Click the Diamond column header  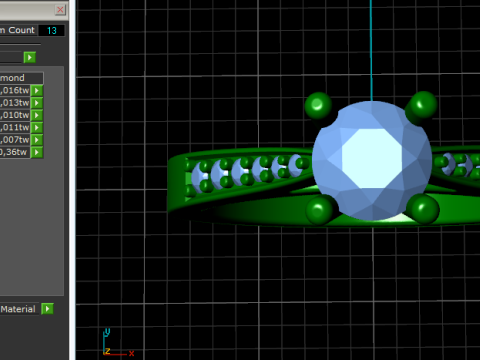tap(21, 78)
